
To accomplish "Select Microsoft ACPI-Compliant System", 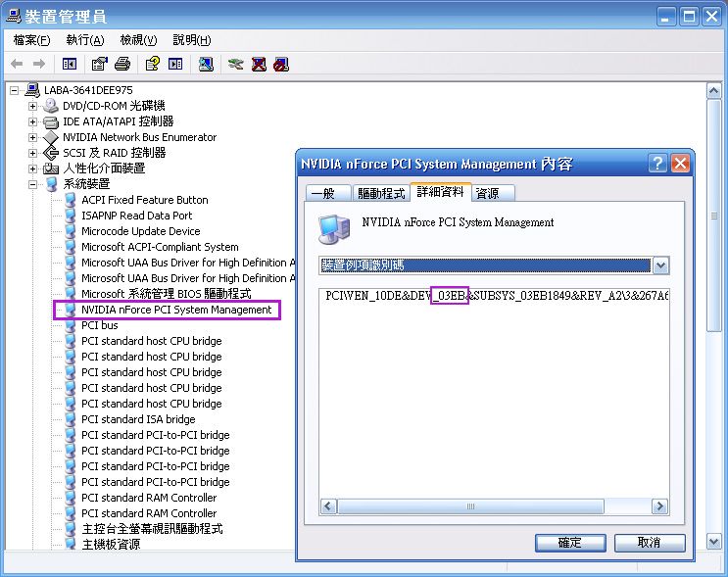I will click(x=160, y=248).
